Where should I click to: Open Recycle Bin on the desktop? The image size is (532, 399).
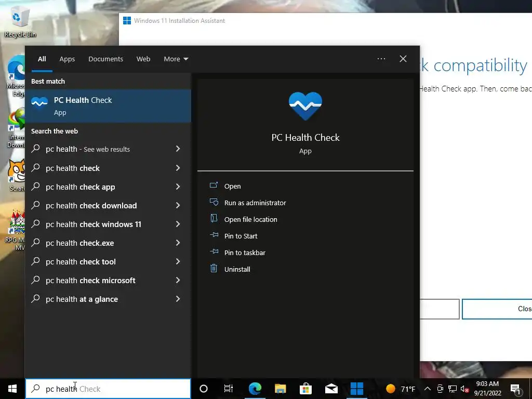(x=20, y=23)
